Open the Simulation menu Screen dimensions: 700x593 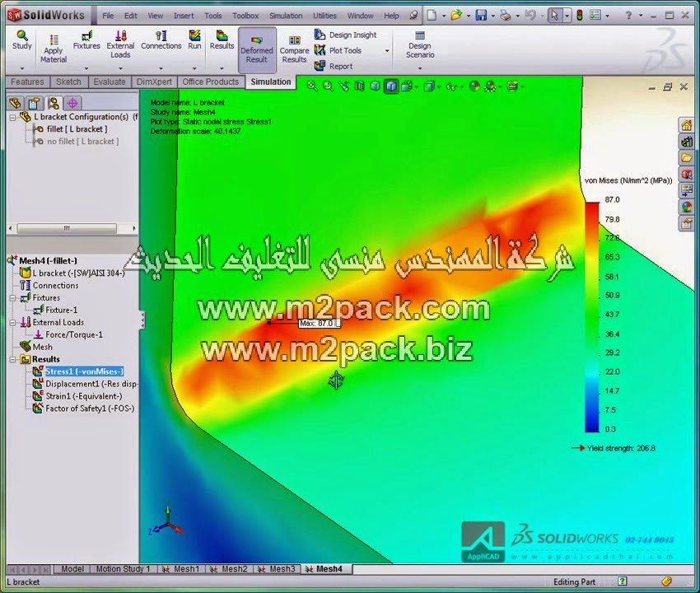286,16
